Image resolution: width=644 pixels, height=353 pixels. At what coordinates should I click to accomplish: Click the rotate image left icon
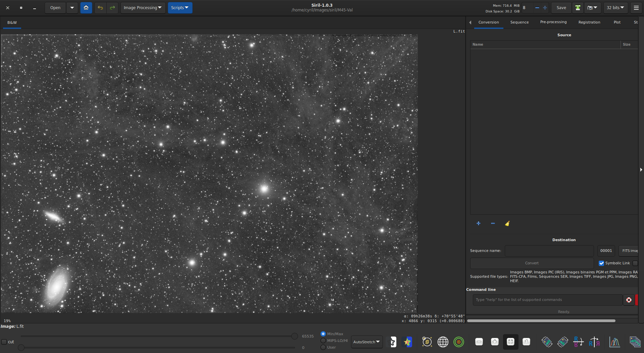point(547,342)
